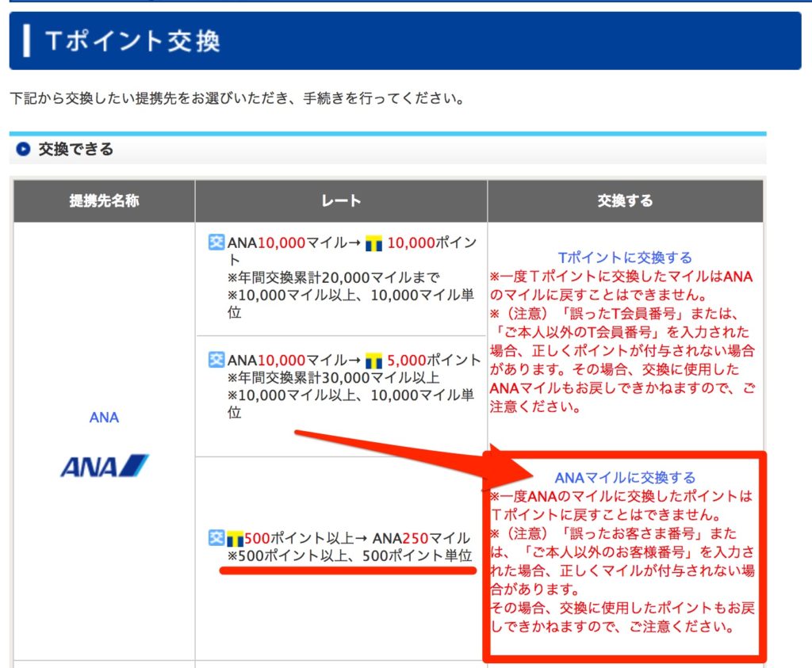This screenshot has width=812, height=668.
Task: Click exchange icon in the 10,000ポイント rate row
Action: [216, 242]
